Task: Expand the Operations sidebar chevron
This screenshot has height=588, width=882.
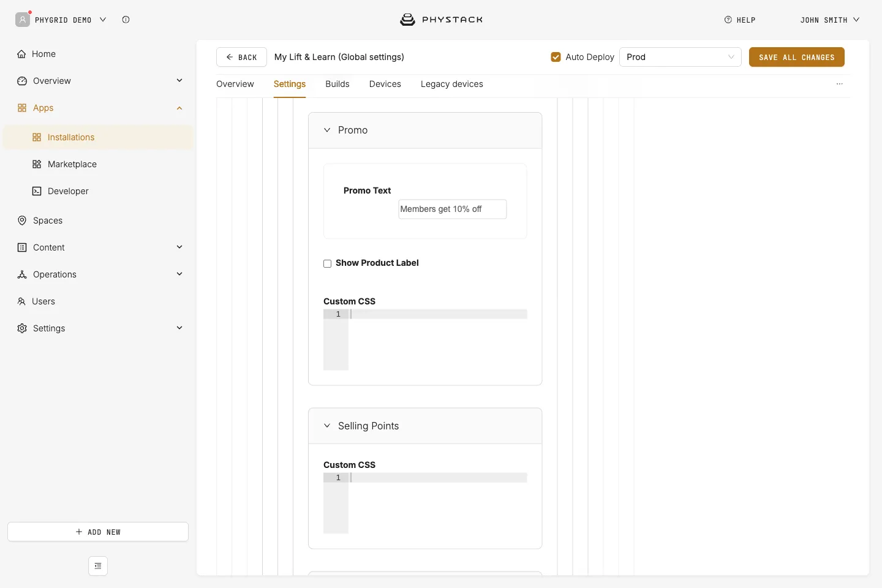Action: click(179, 274)
